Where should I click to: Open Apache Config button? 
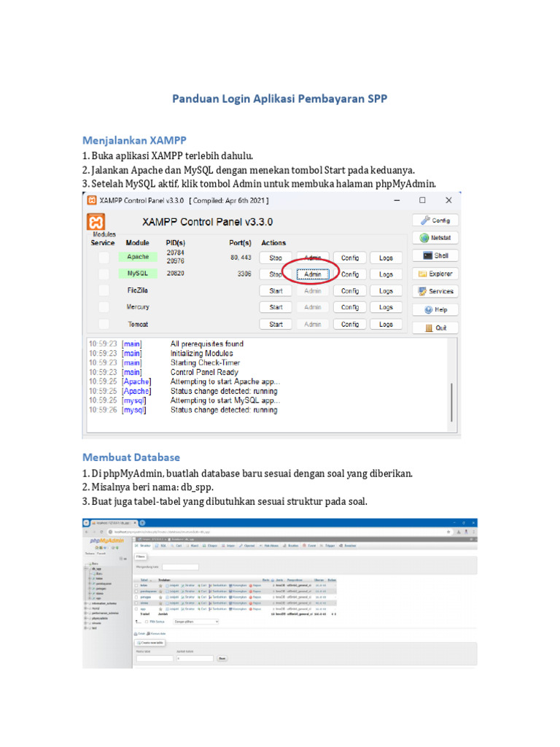349,258
